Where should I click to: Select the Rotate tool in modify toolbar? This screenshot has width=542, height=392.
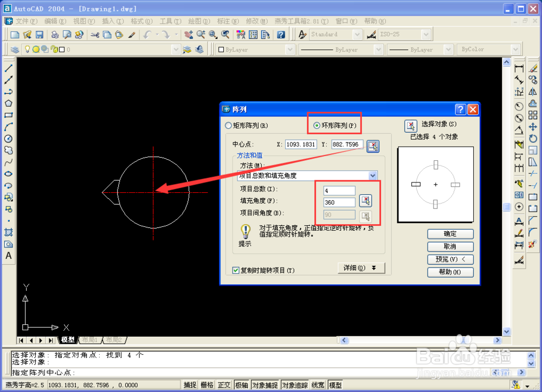click(x=533, y=139)
